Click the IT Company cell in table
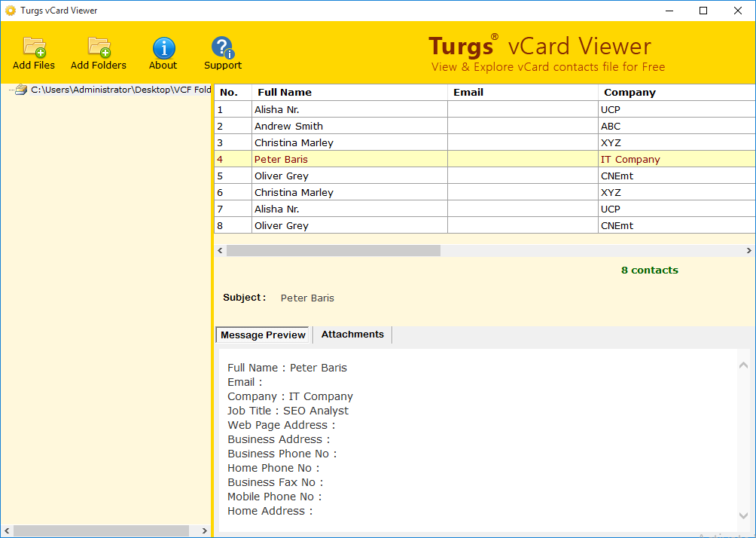This screenshot has width=756, height=538. [677, 159]
